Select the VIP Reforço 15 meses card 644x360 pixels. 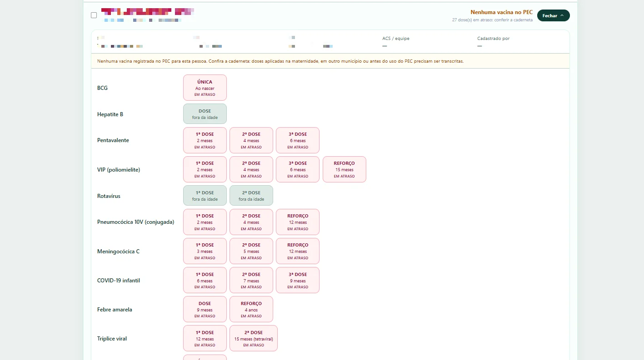pyautogui.click(x=344, y=169)
